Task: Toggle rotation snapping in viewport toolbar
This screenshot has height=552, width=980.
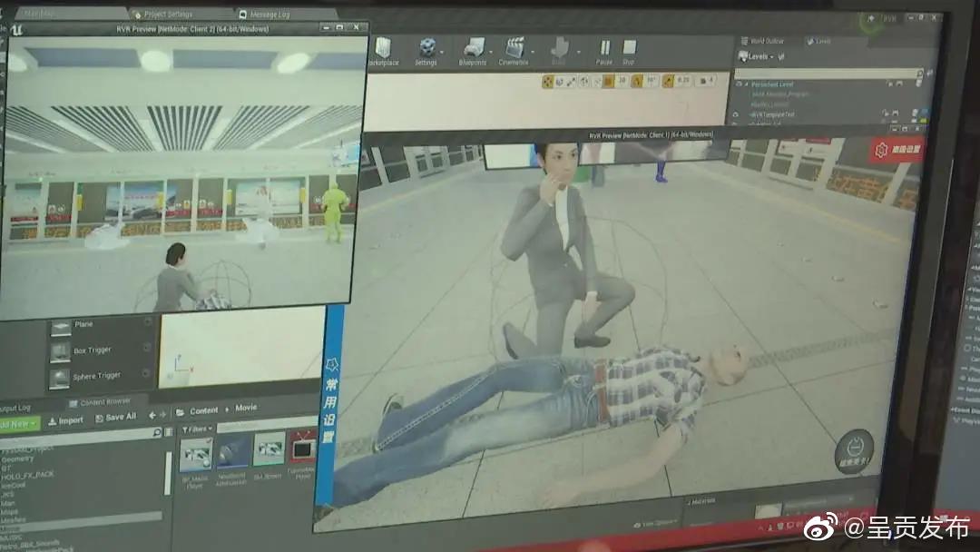Action: click(x=637, y=82)
